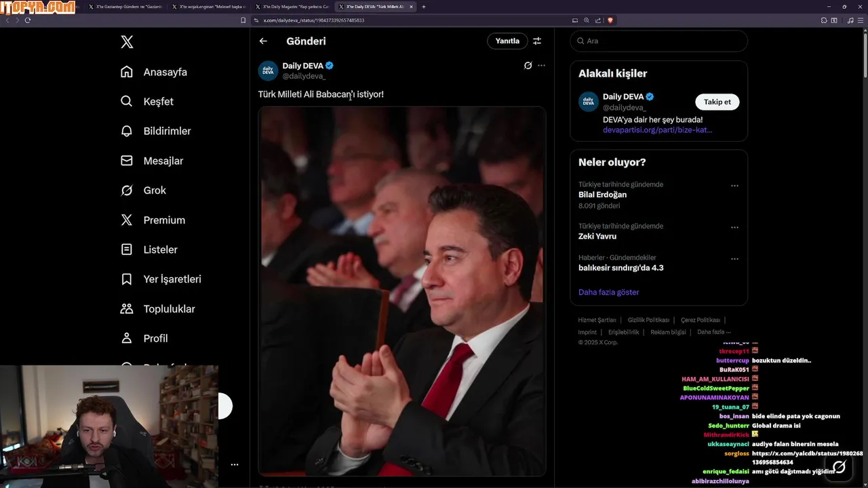Bookmark this page icon in toolbar

pyautogui.click(x=243, y=20)
